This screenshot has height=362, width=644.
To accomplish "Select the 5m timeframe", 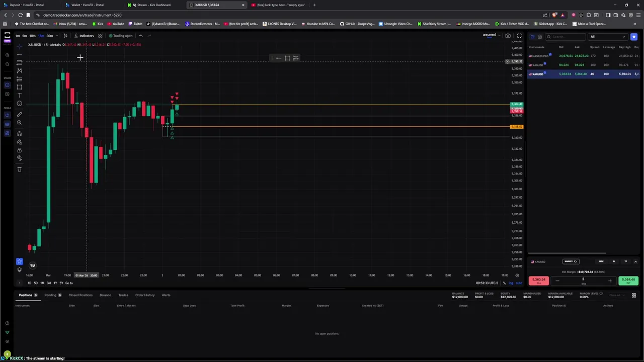I will (25, 36).
